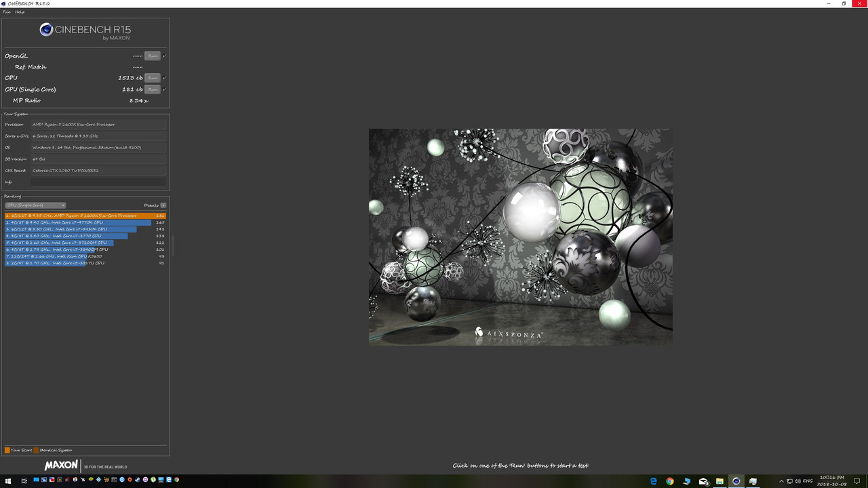This screenshot has width=868, height=488.
Task: Open the Mail app with 2 unread
Action: click(x=703, y=481)
